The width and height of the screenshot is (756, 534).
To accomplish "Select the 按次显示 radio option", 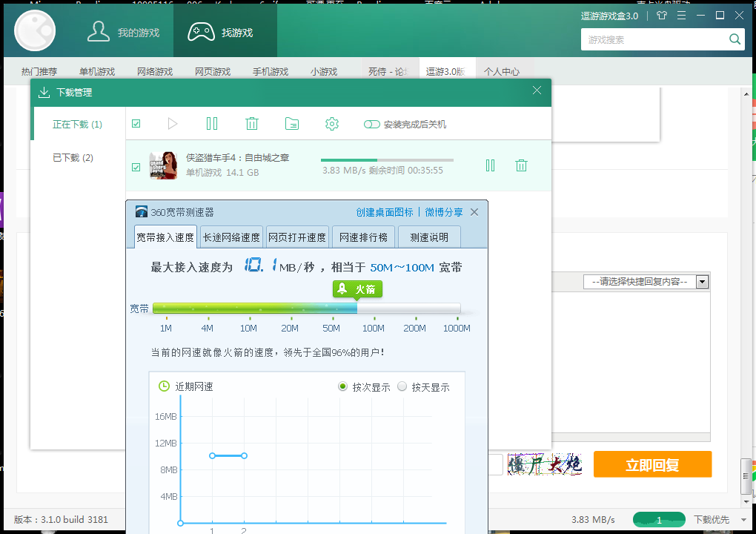I will pyautogui.click(x=342, y=386).
